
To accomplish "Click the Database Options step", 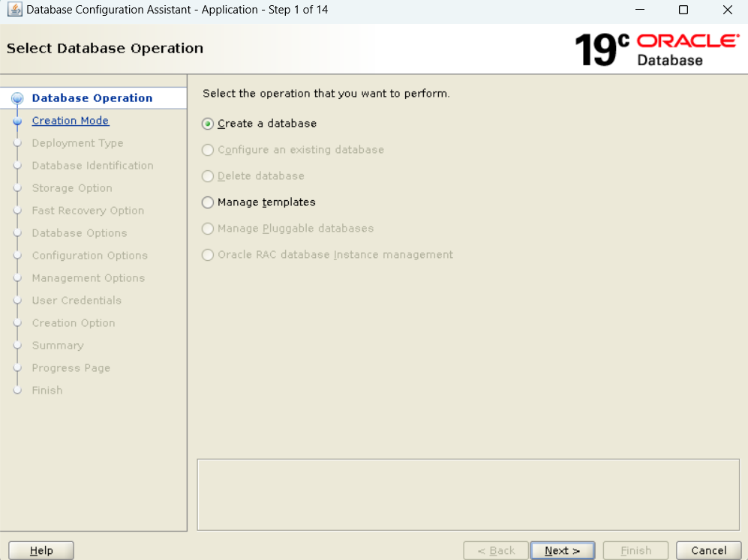I will click(x=80, y=232).
